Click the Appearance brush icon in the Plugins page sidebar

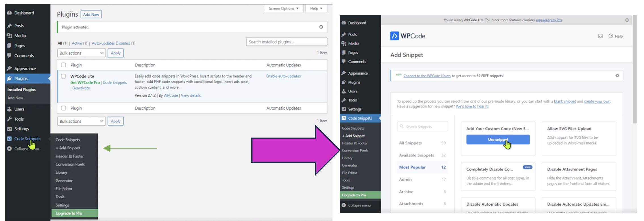click(9, 68)
